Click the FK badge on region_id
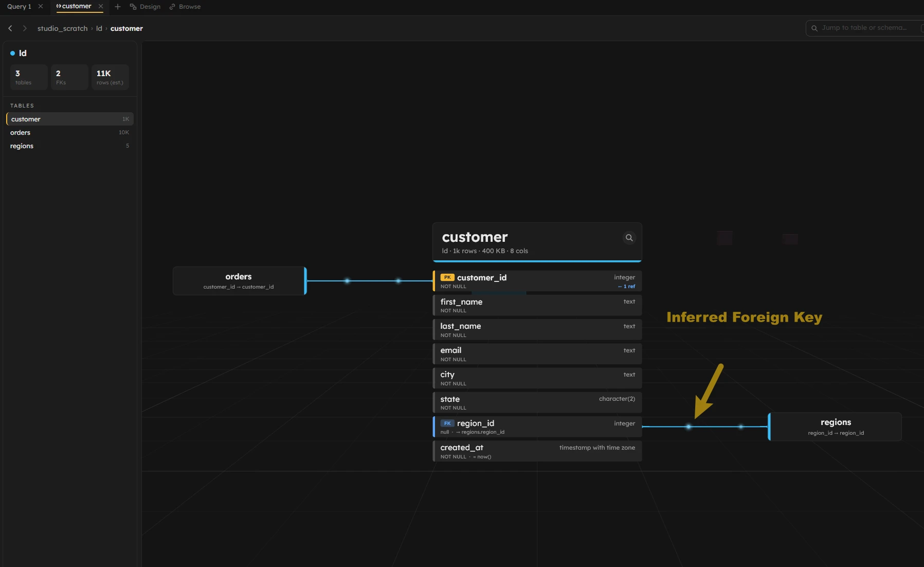The width and height of the screenshot is (924, 567). [447, 423]
